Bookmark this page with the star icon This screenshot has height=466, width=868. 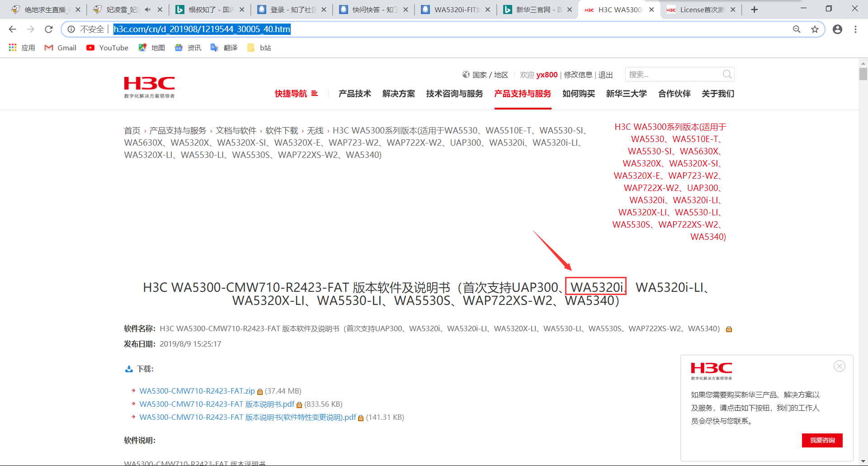815,29
